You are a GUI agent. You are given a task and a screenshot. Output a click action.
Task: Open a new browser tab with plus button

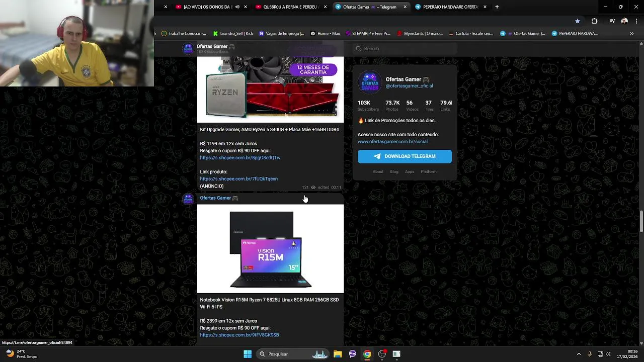coord(497,7)
